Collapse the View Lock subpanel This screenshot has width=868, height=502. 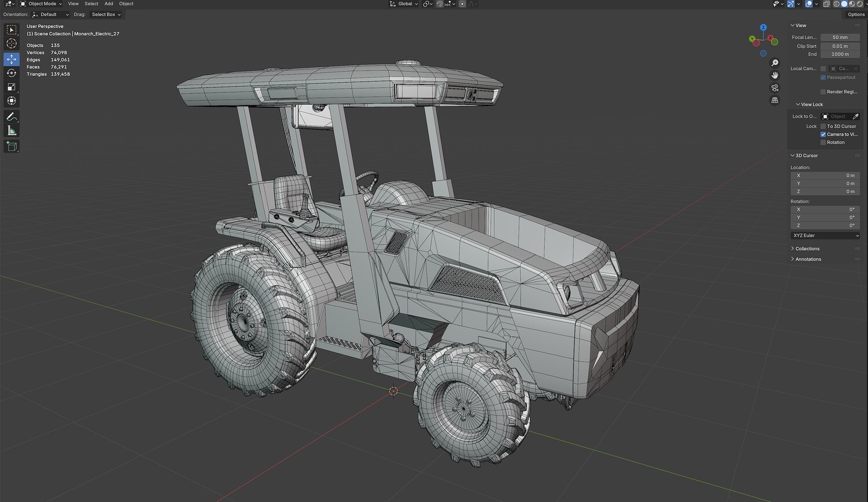(810, 105)
